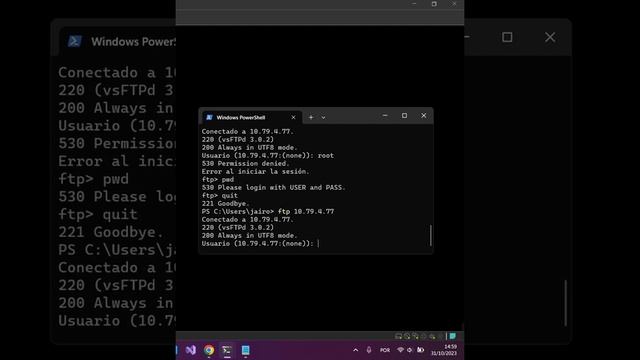Click the '530 Permission denied.' line
640x360 pixels.
click(x=245, y=164)
